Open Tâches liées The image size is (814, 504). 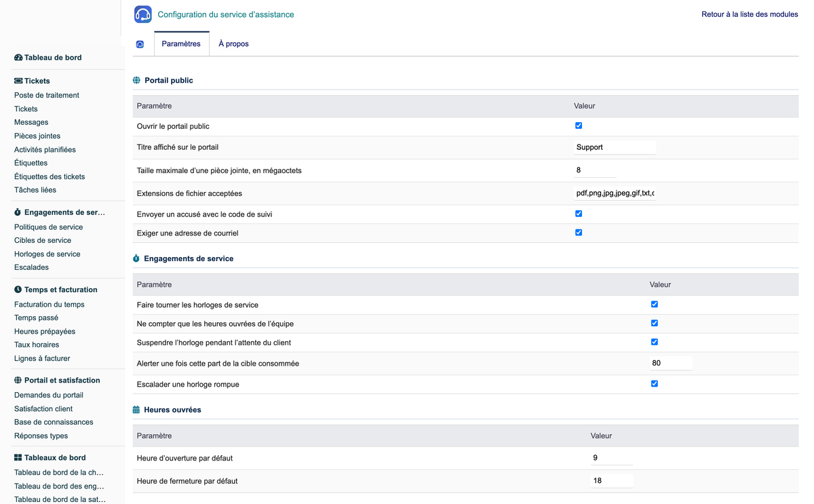(x=35, y=190)
